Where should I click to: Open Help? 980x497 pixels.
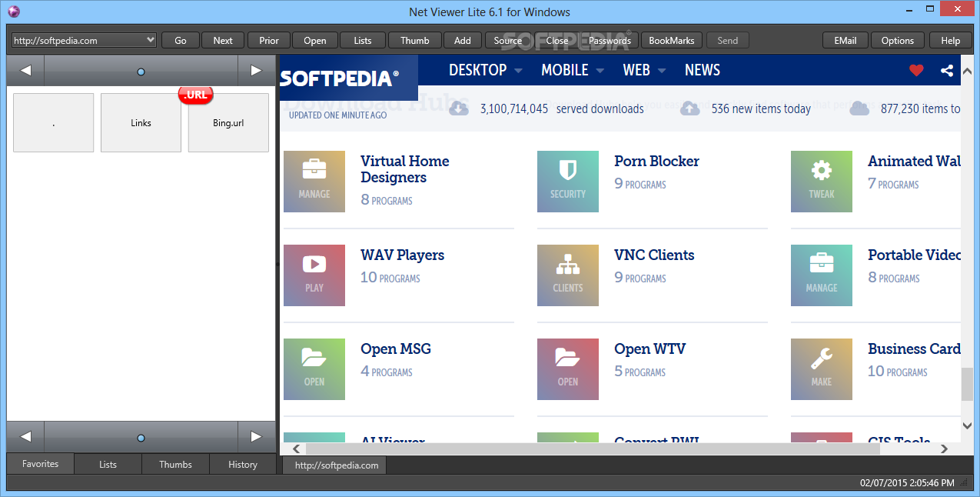click(951, 40)
